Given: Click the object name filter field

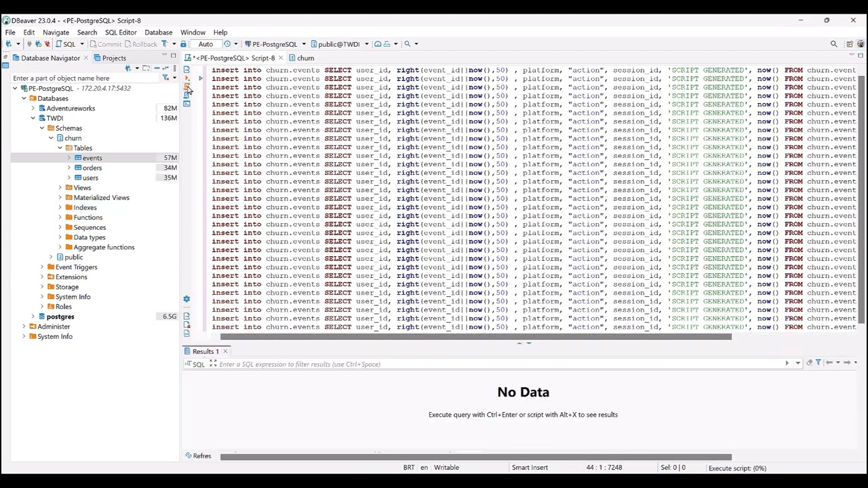Looking at the screenshot, I should tap(85, 78).
